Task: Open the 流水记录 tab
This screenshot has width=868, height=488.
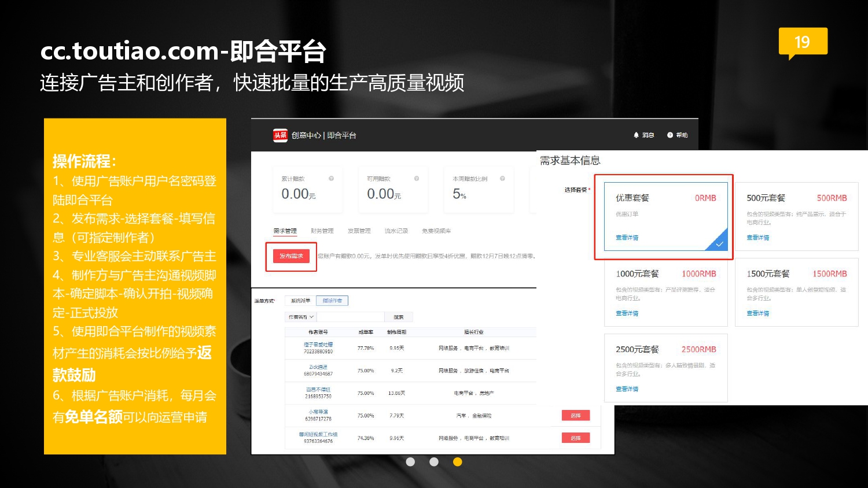Action: point(396,231)
